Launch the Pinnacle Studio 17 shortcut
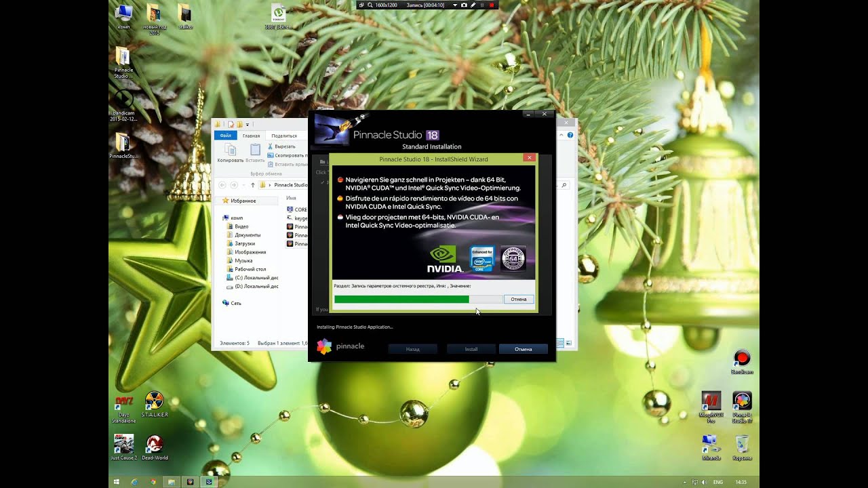The height and width of the screenshot is (488, 868). pos(742,407)
